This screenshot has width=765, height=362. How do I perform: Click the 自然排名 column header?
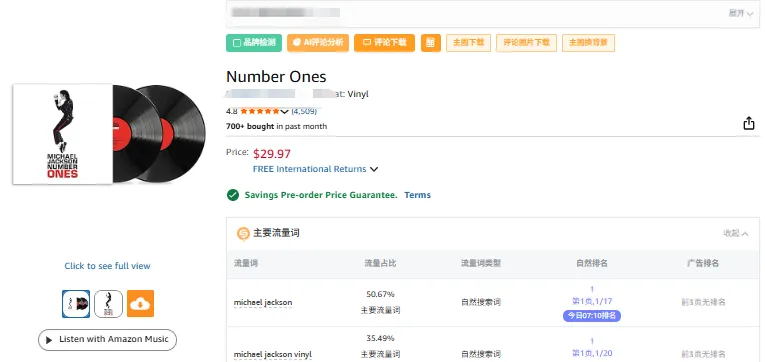point(592,263)
